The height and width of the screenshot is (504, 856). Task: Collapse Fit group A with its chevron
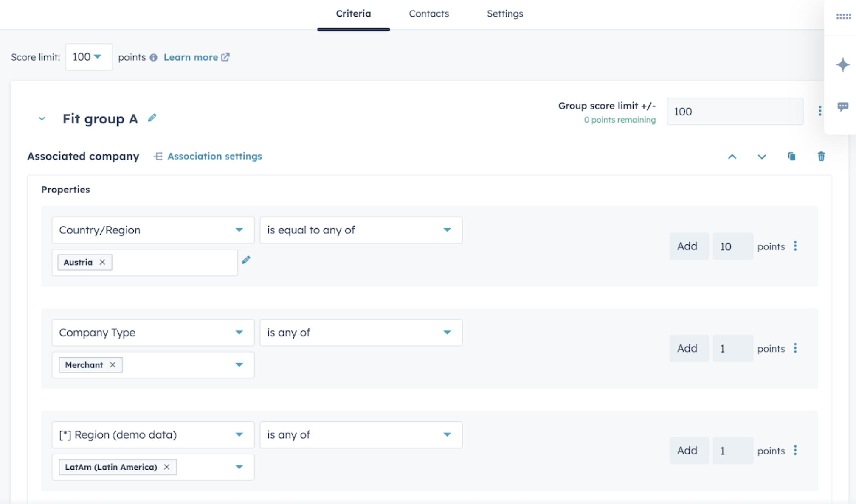tap(42, 118)
